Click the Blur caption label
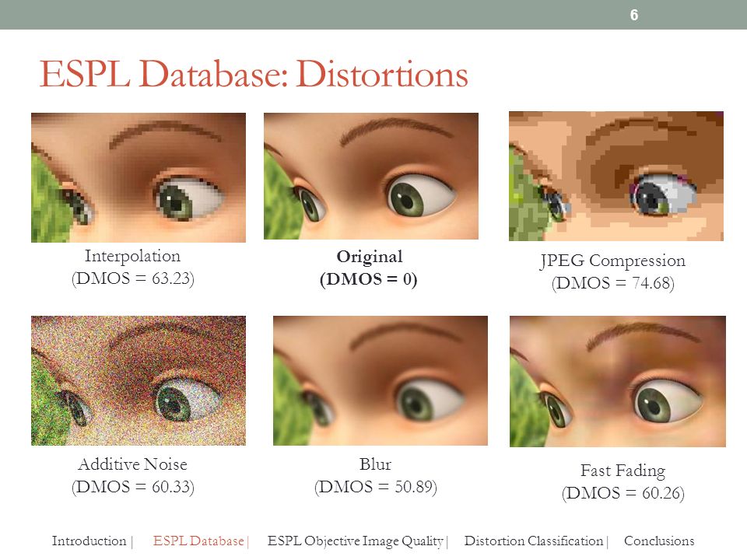 [x=375, y=464]
